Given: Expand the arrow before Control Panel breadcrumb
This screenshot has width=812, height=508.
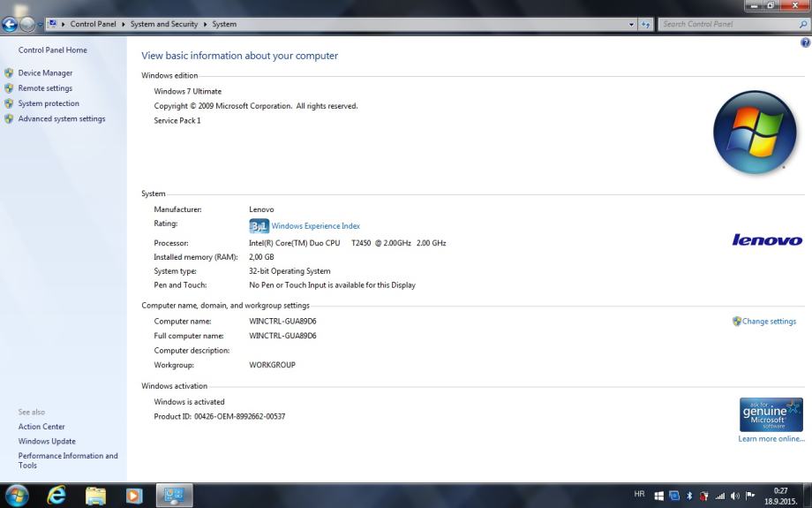Looking at the screenshot, I should tap(64, 24).
